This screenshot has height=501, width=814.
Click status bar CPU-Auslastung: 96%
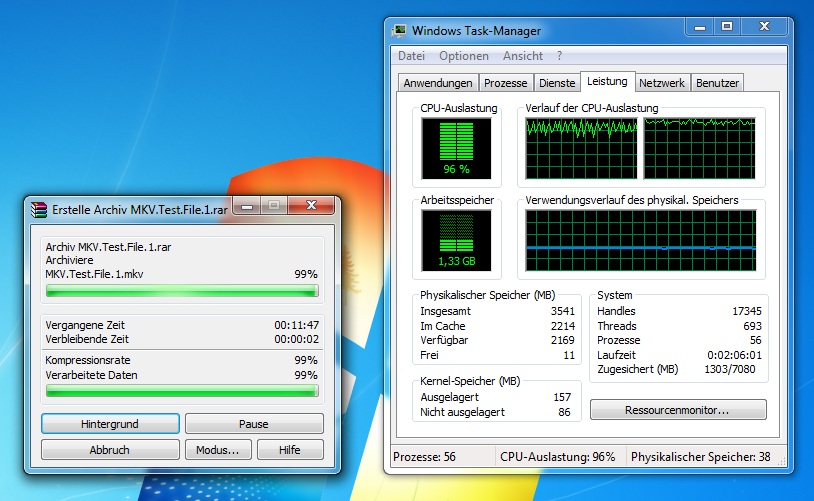558,457
